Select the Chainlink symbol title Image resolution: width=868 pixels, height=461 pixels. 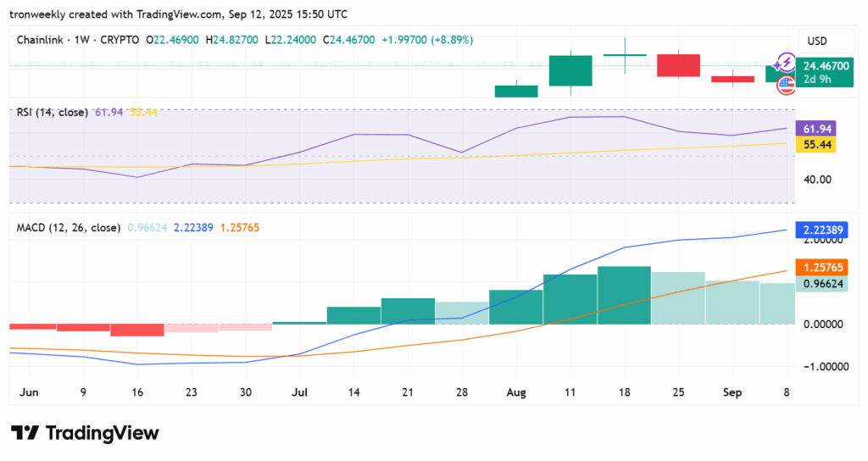pos(40,40)
